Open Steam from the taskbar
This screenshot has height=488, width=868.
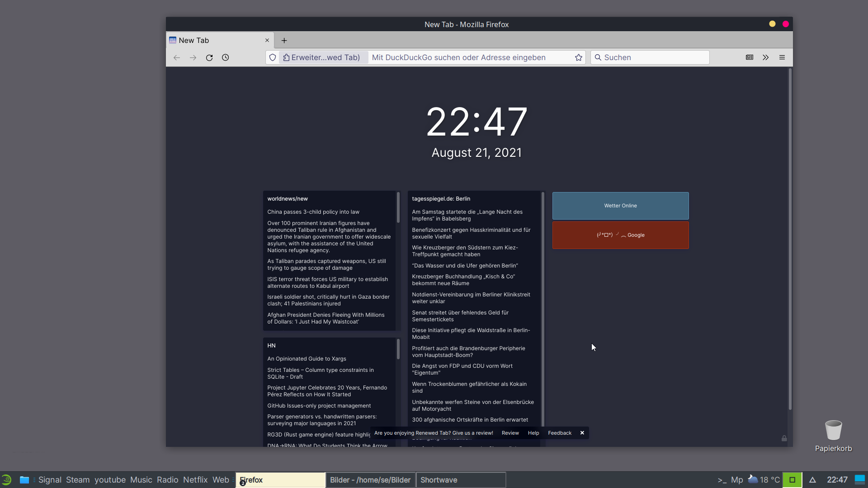pyautogui.click(x=78, y=480)
